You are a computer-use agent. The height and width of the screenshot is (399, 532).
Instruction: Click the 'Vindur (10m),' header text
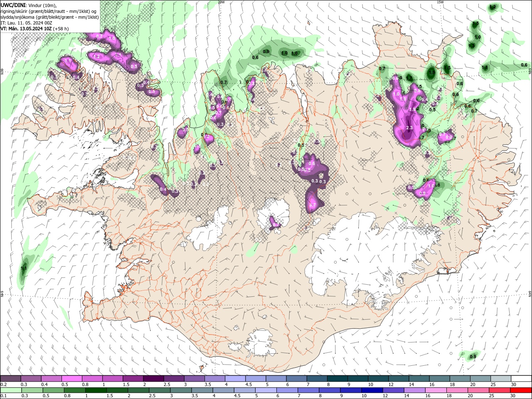click(x=42, y=5)
